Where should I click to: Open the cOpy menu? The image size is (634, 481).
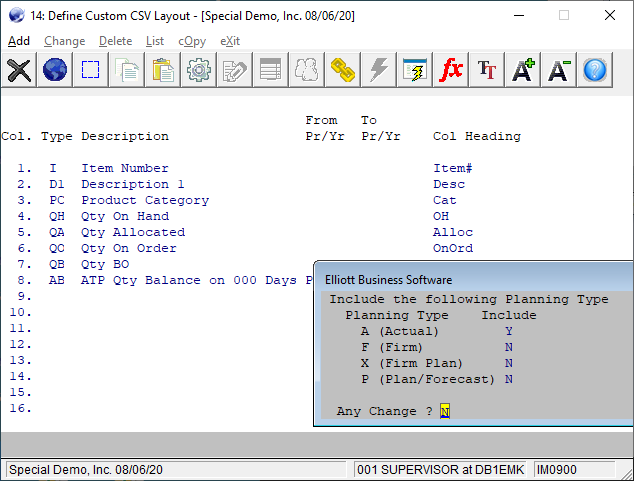[x=193, y=41]
